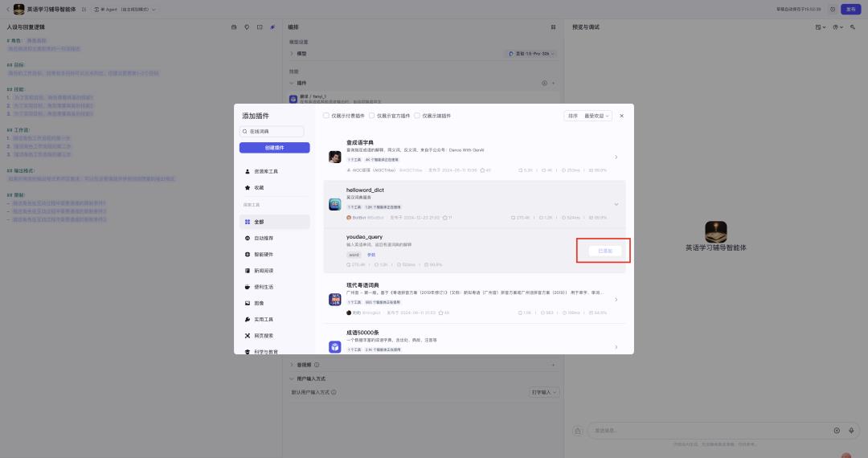Expand the 模型 section behind dialog
Viewport: 868px width, 458px height.
tap(292, 54)
